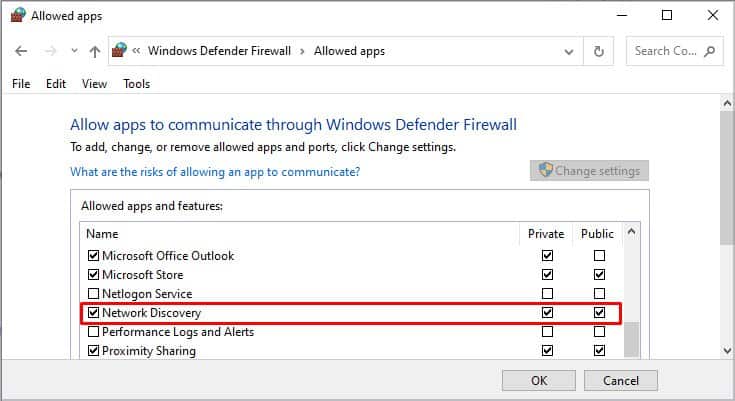Open the Tools menu

(136, 84)
